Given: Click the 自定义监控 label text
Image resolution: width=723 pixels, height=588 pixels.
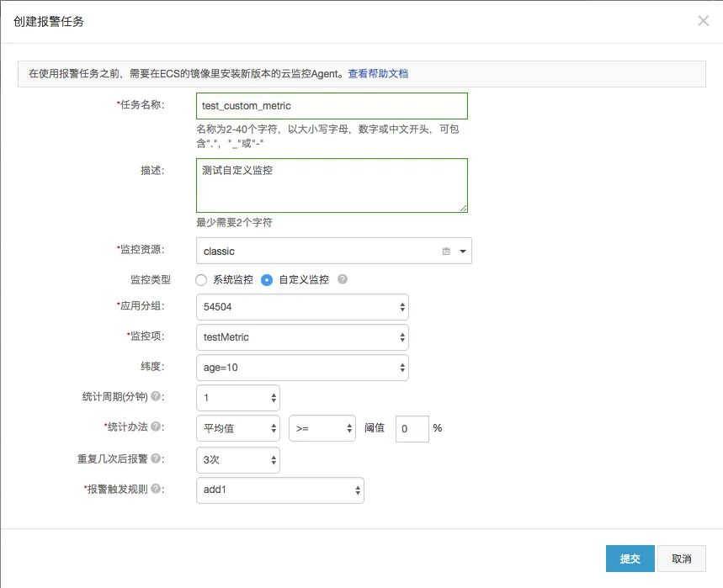Looking at the screenshot, I should (x=304, y=280).
